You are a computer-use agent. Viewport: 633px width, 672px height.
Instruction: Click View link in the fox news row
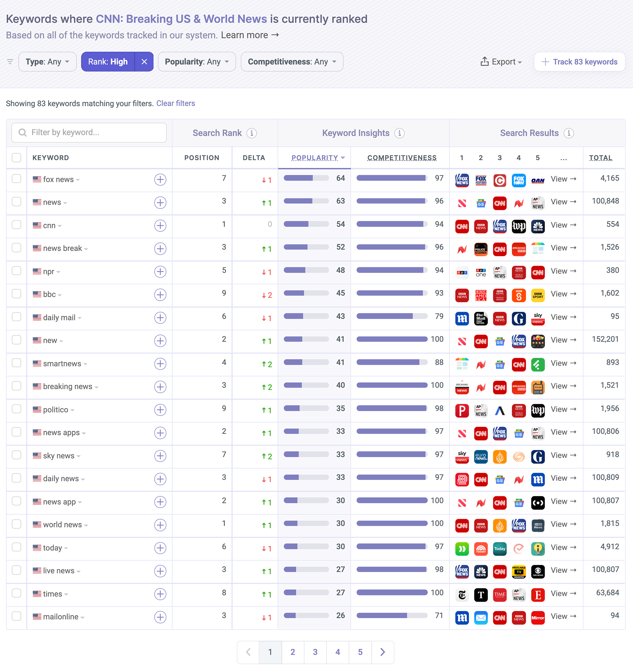coord(563,179)
